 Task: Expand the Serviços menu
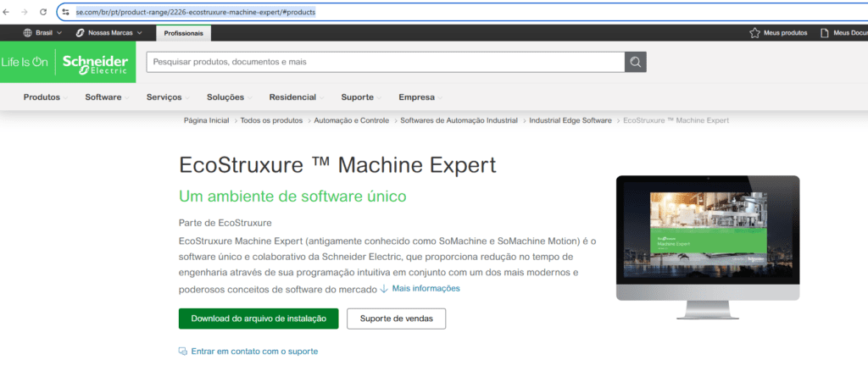(168, 97)
